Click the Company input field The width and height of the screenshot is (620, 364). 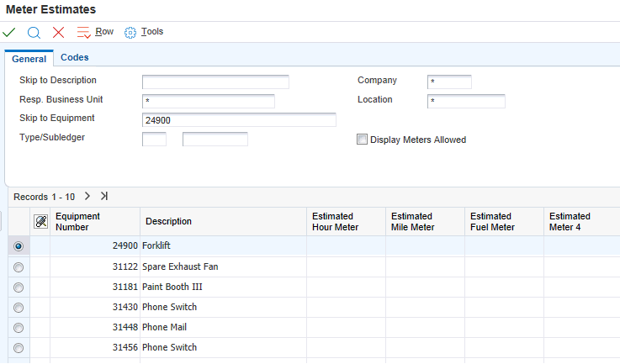tap(449, 82)
